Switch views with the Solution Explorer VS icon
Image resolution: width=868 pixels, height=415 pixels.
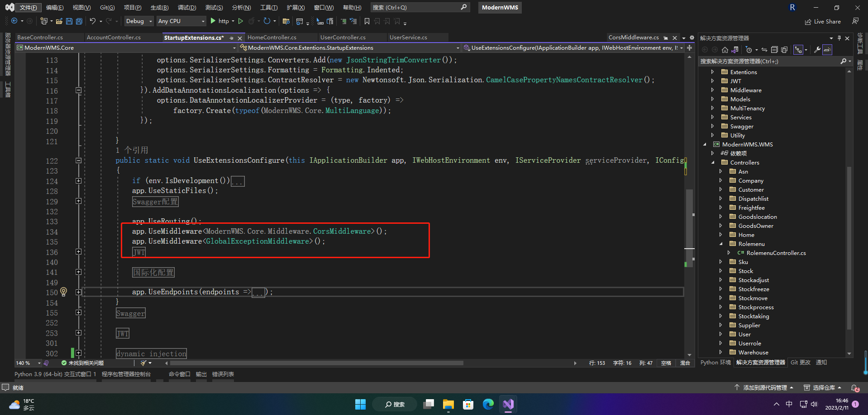tap(735, 50)
